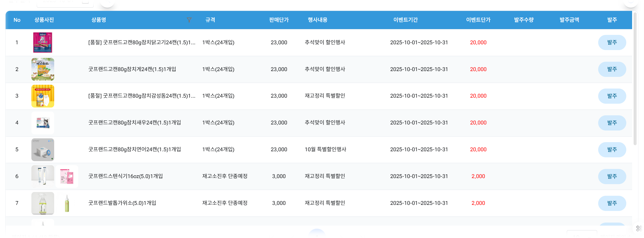This screenshot has width=644, height=238.
Task: Open second pink thumbnail in row 6
Action: [67, 176]
